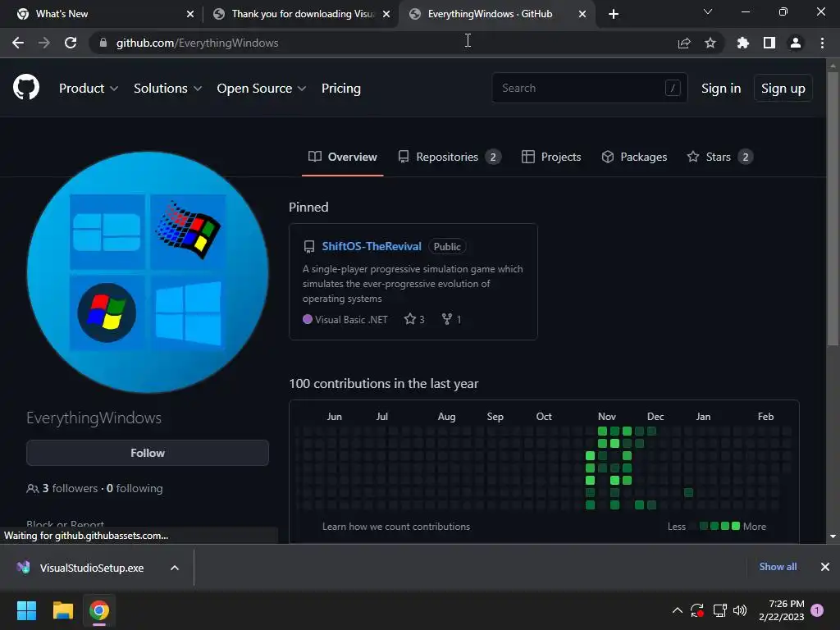Switch to the Stars tab
The image size is (840, 630).
pyautogui.click(x=720, y=157)
